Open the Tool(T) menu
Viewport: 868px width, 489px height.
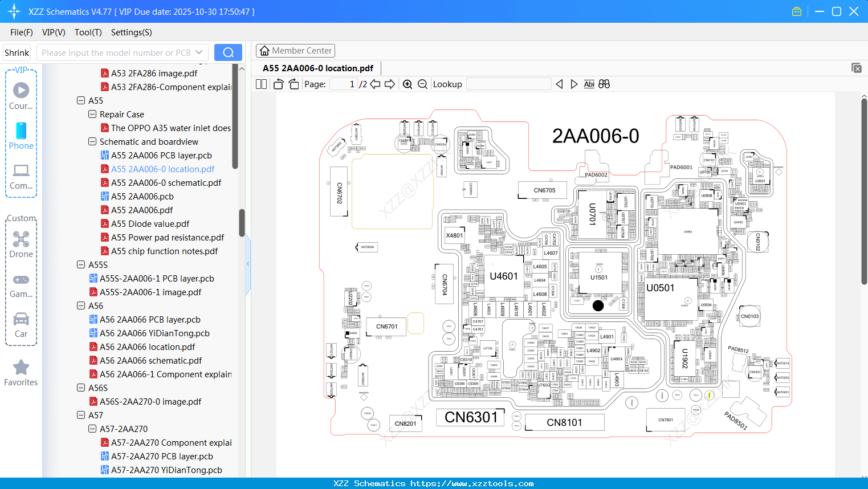coord(88,32)
